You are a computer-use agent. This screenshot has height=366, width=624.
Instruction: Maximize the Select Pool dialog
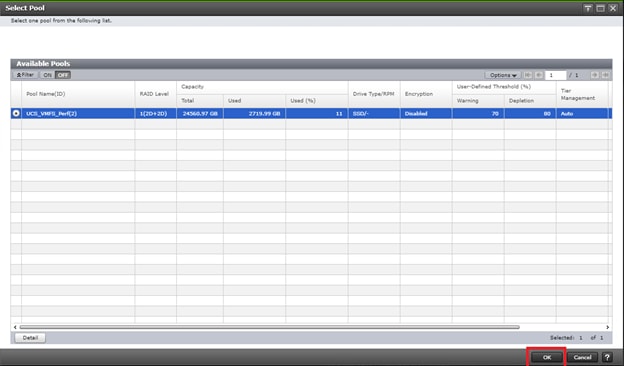pos(601,8)
